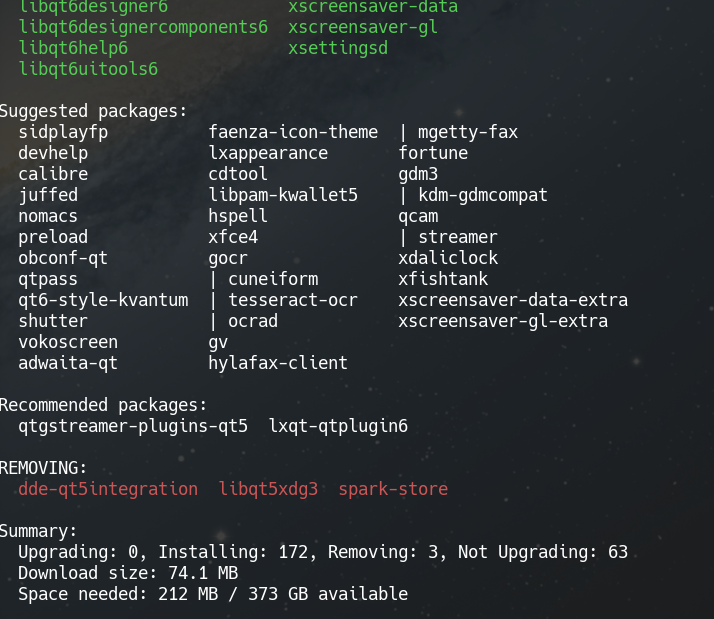The width and height of the screenshot is (714, 619).
Task: Click the xscreensaver-gl-extra package
Action: point(503,321)
